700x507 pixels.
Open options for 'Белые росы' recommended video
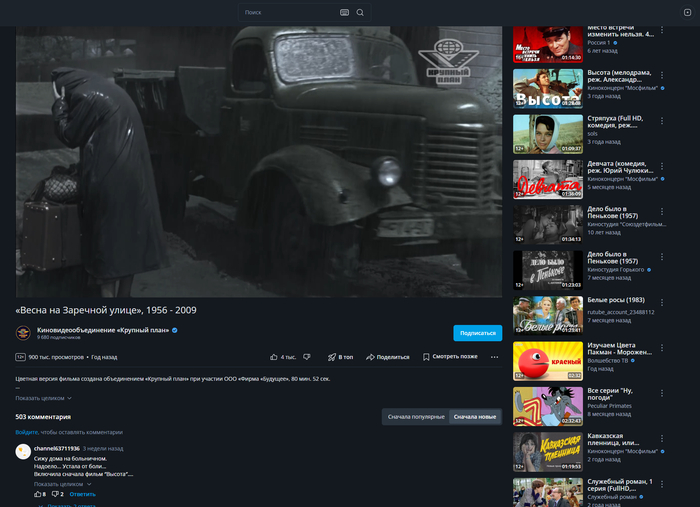click(x=662, y=303)
